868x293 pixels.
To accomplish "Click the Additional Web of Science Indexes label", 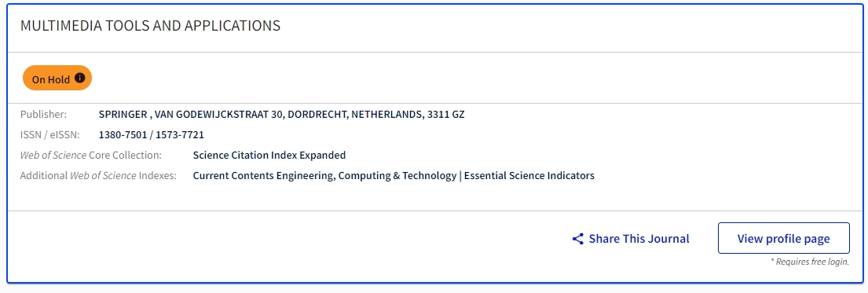I will tap(98, 176).
